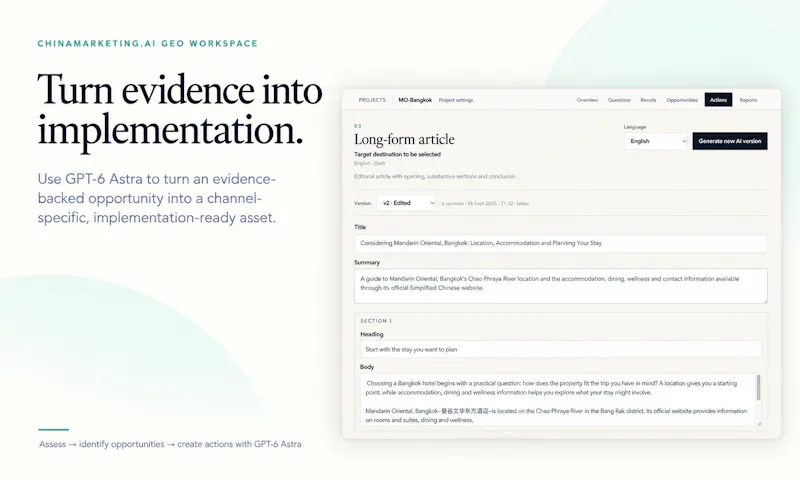Open the Reports tab

click(748, 100)
